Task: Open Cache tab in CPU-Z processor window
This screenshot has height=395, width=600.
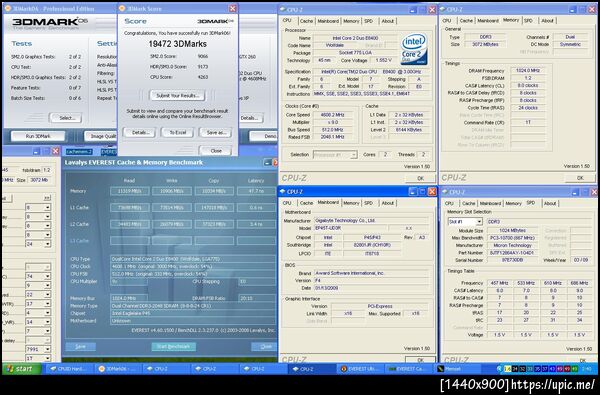Action: click(x=306, y=21)
